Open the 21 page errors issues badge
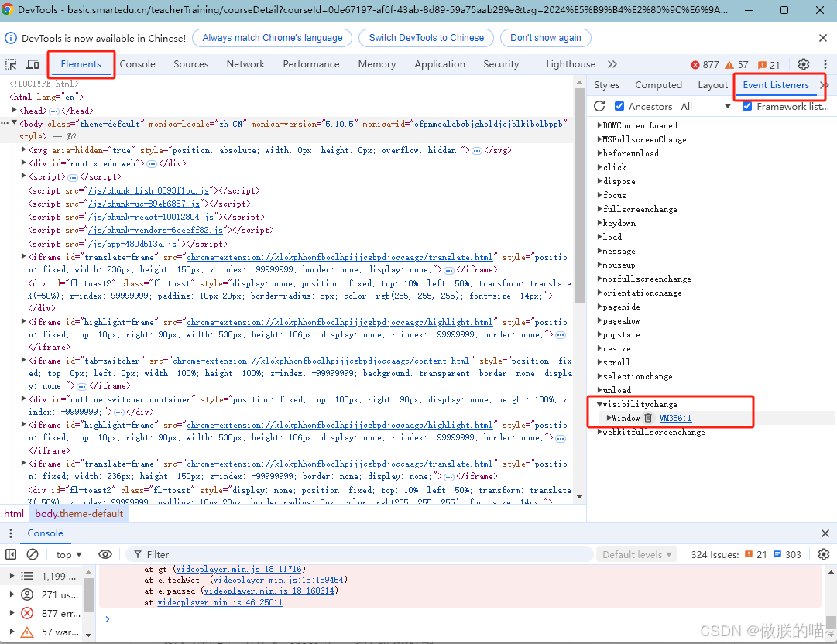Viewport: 837px width, 644px height. click(x=756, y=554)
